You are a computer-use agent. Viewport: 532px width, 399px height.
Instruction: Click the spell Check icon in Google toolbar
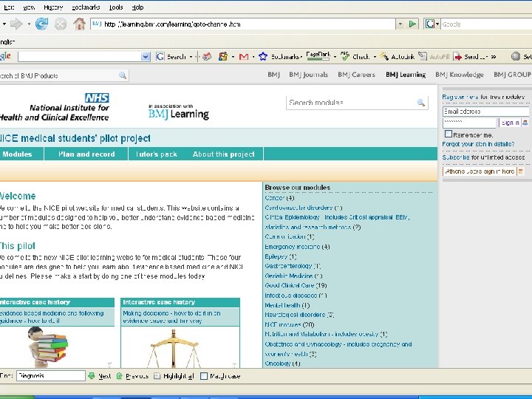345,56
